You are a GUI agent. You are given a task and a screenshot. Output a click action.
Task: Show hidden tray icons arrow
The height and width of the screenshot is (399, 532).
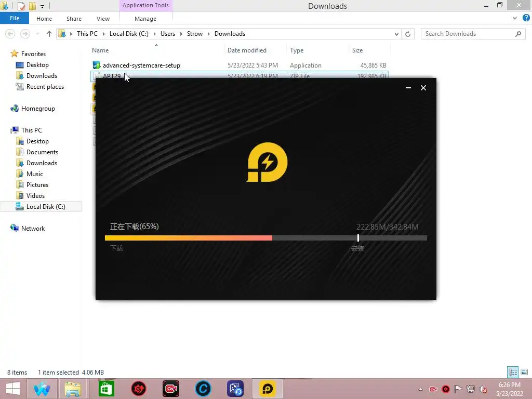coord(420,389)
